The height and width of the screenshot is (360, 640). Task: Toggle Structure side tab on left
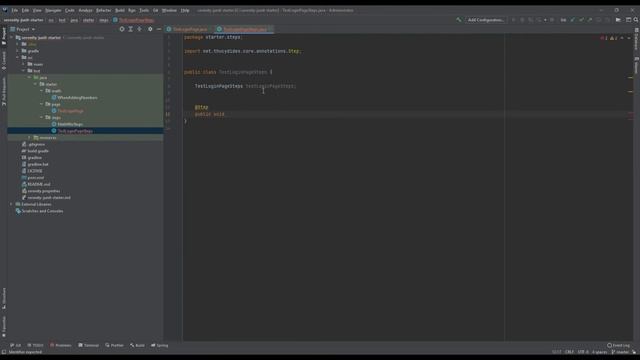pos(4,298)
